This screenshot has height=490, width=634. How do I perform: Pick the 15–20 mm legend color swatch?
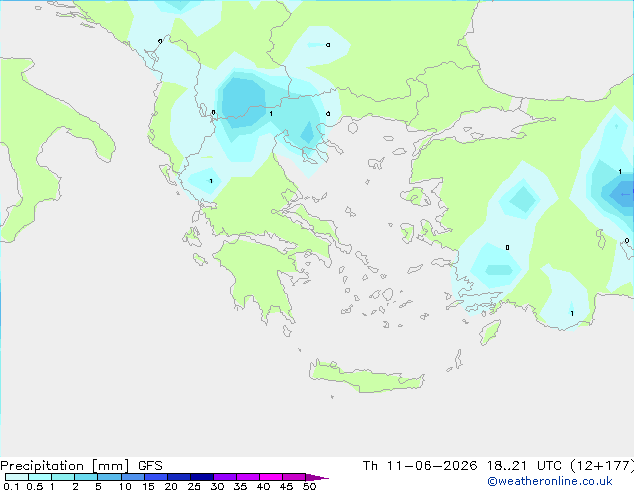156,477
